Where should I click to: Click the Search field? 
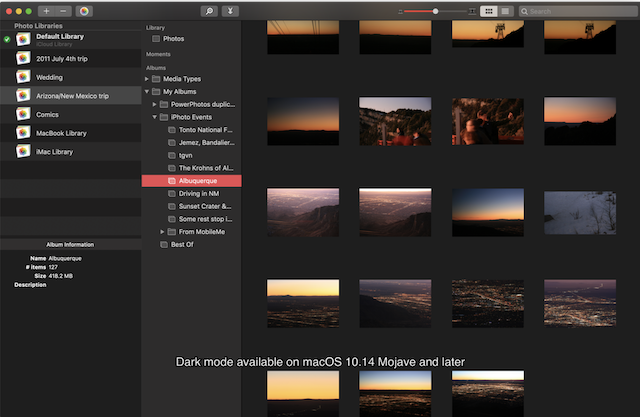coord(577,11)
